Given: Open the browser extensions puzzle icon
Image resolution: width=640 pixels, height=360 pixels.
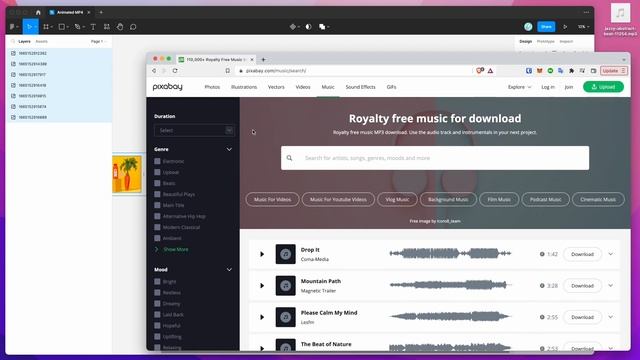Looking at the screenshot, I should tap(572, 71).
